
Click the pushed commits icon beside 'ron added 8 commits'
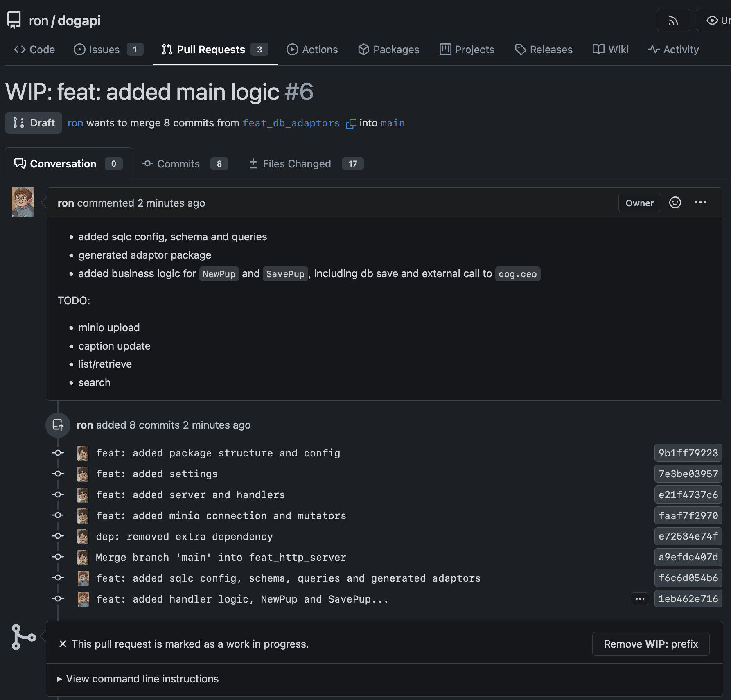58,425
